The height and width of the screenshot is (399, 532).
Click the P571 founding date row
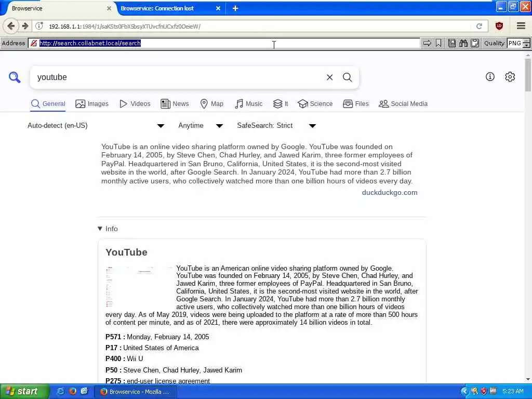(x=157, y=337)
